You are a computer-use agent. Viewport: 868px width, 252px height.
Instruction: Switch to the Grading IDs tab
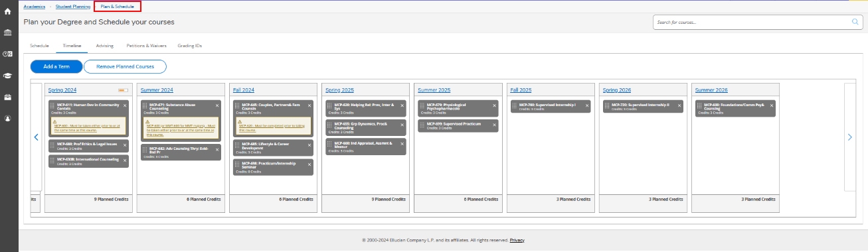(190, 46)
